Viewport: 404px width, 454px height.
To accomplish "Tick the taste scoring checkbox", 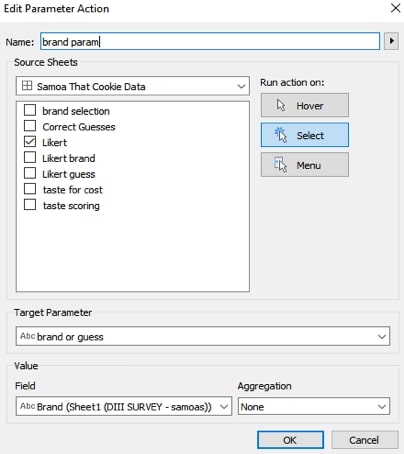I will point(30,205).
